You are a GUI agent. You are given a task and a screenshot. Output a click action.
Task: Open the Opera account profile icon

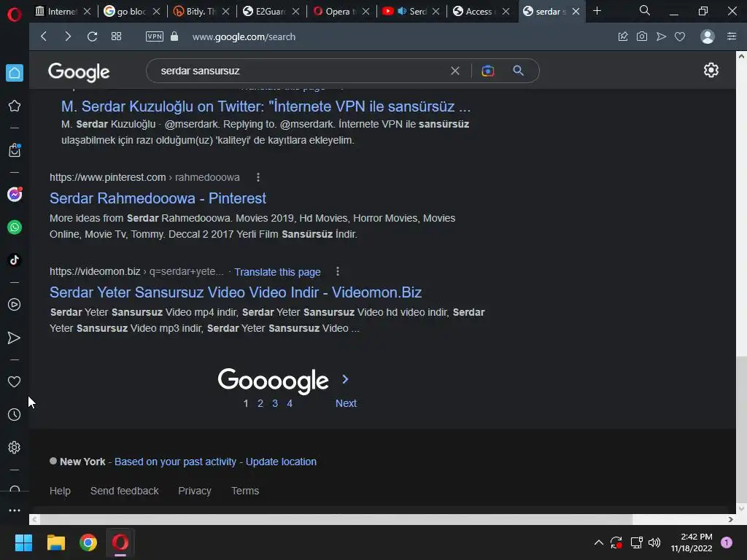[x=708, y=36]
